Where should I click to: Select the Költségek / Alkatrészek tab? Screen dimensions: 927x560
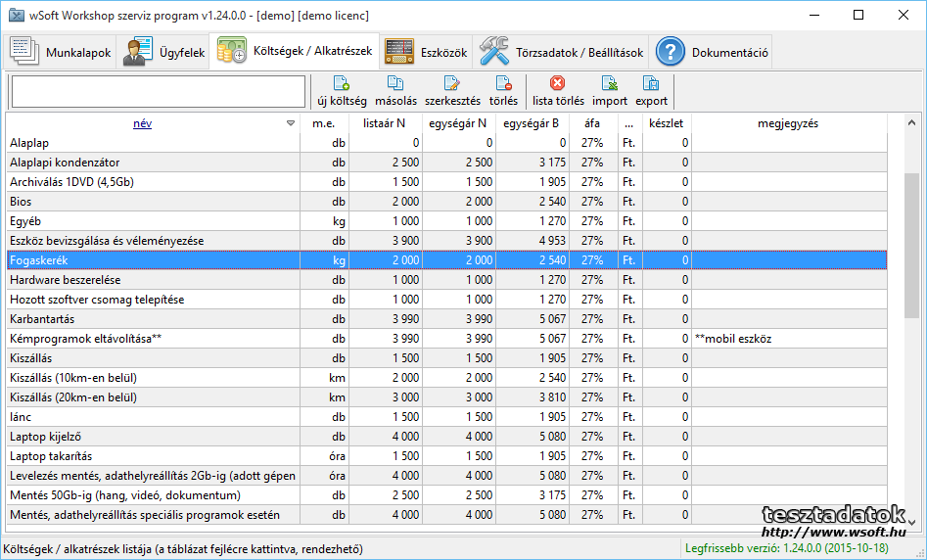[x=295, y=51]
